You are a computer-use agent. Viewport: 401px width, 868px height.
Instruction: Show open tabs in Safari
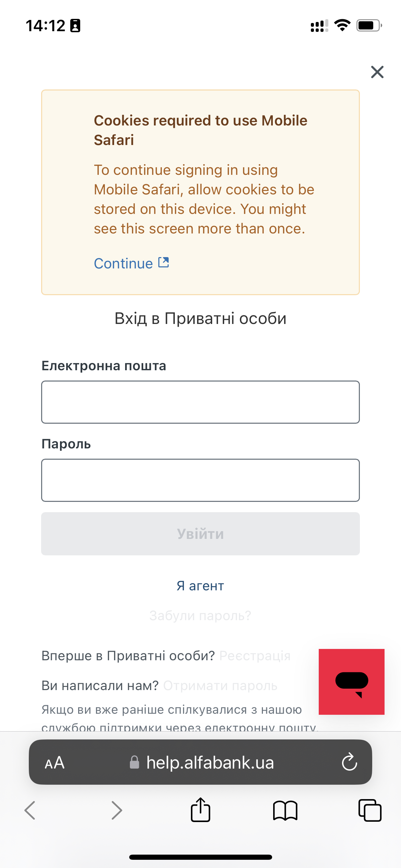pyautogui.click(x=369, y=810)
